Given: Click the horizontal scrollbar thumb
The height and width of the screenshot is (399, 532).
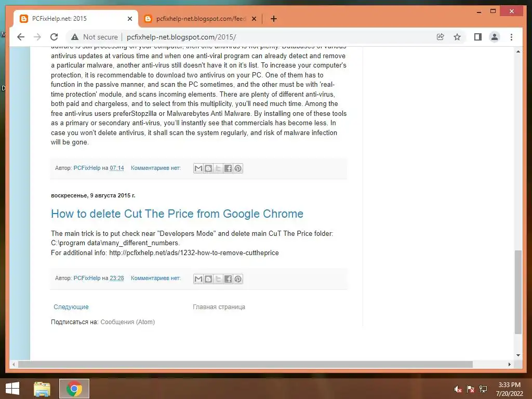Looking at the screenshot, I should point(245,364).
